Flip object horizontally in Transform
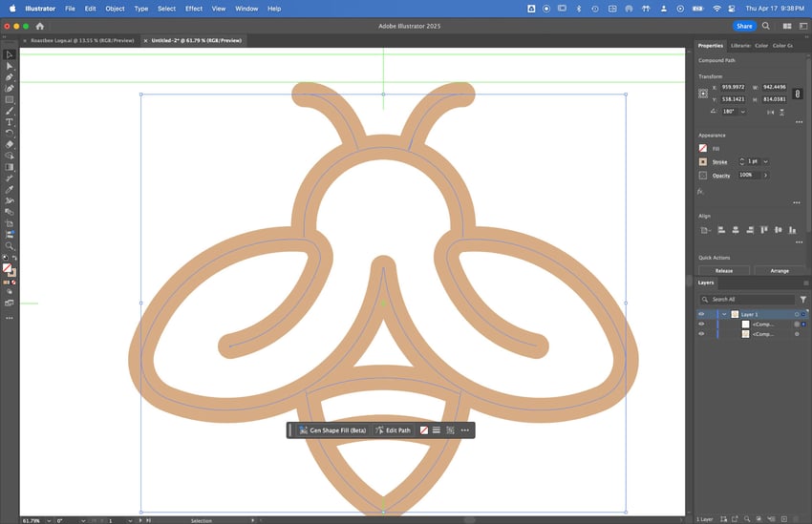 click(x=771, y=112)
